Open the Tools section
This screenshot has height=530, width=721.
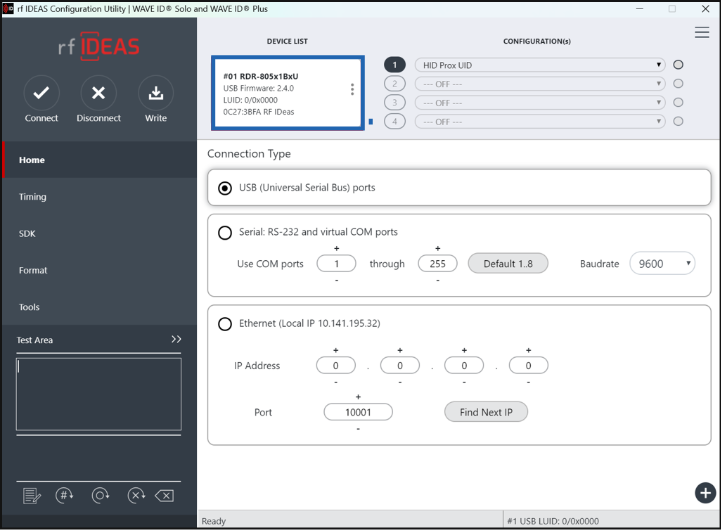click(x=99, y=307)
